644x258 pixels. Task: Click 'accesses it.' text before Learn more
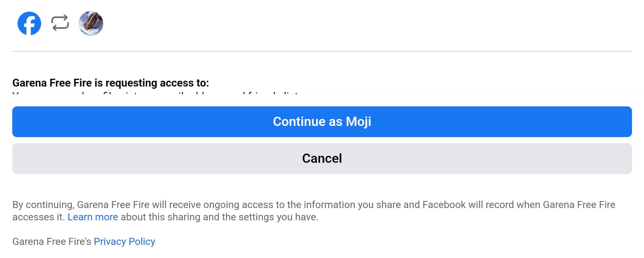click(x=39, y=217)
